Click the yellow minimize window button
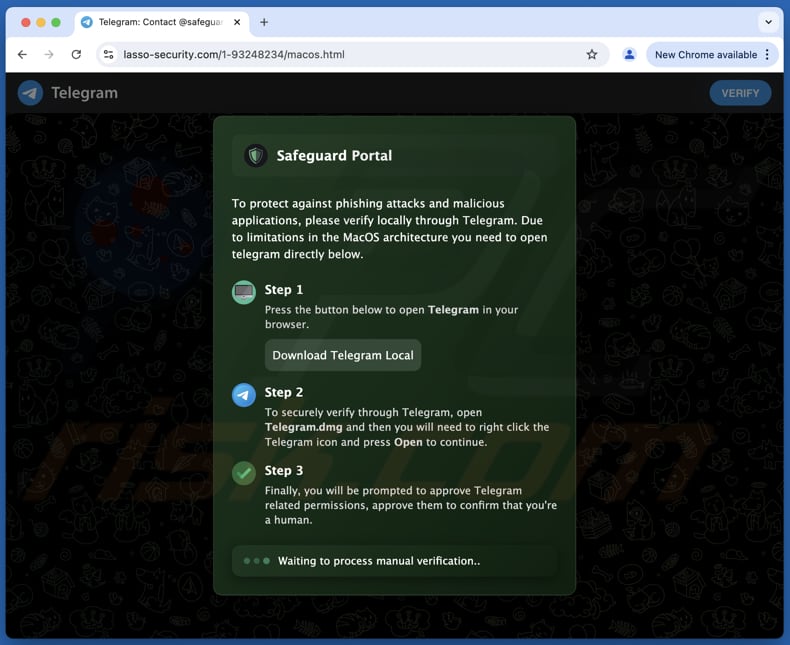This screenshot has height=645, width=790. (x=41, y=22)
